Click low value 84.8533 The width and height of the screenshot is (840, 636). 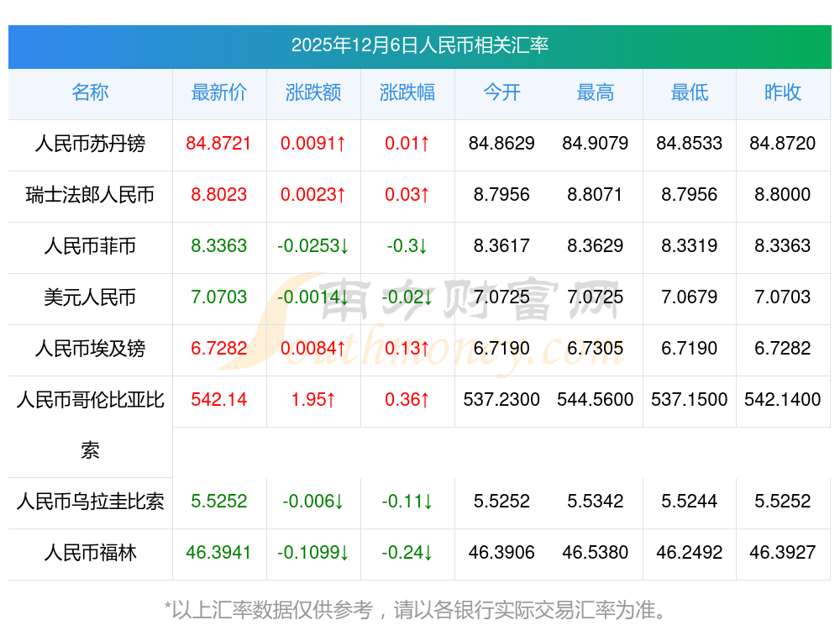(x=690, y=143)
